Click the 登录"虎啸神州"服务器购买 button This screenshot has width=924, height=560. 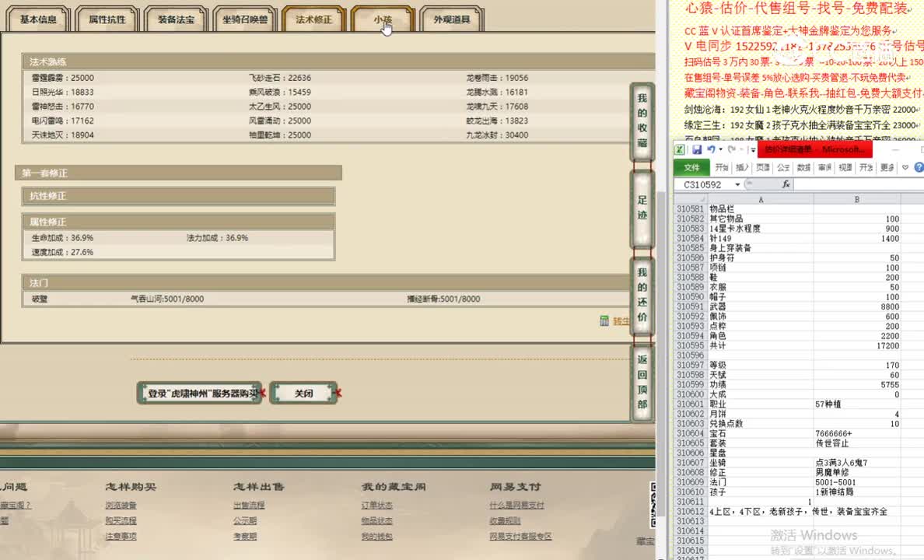(x=200, y=393)
